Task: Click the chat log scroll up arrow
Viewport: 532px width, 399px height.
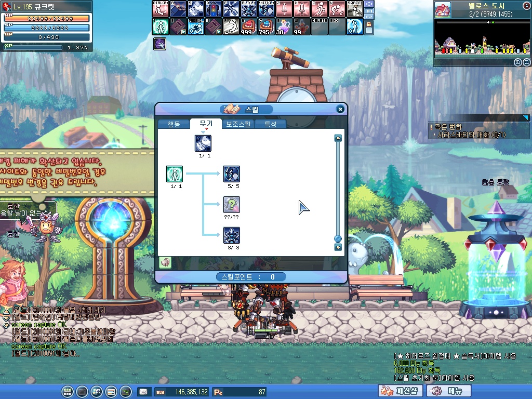Action: click(6, 312)
